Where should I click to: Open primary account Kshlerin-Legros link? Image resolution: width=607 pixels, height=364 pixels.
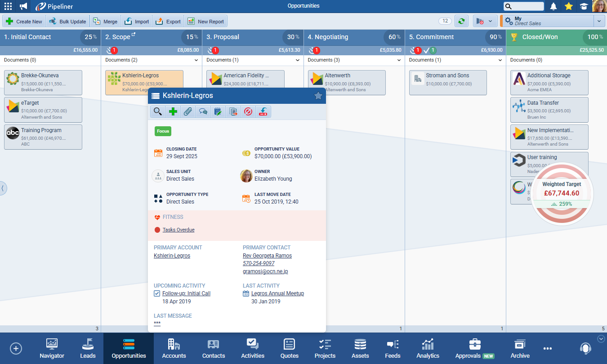pyautogui.click(x=172, y=256)
